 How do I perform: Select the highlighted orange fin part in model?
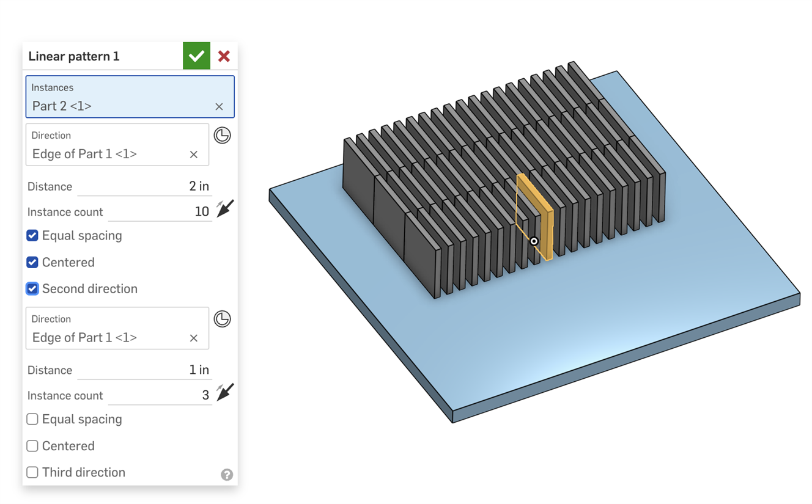point(547,235)
